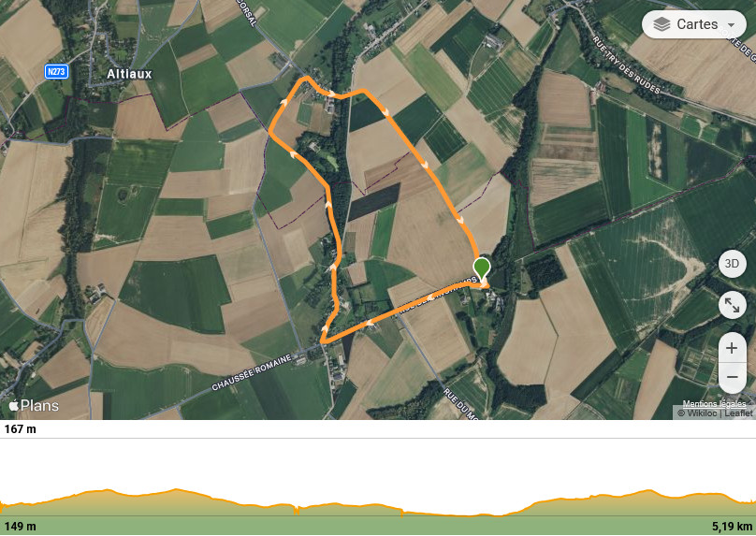Toggle the 3D map view

click(732, 264)
